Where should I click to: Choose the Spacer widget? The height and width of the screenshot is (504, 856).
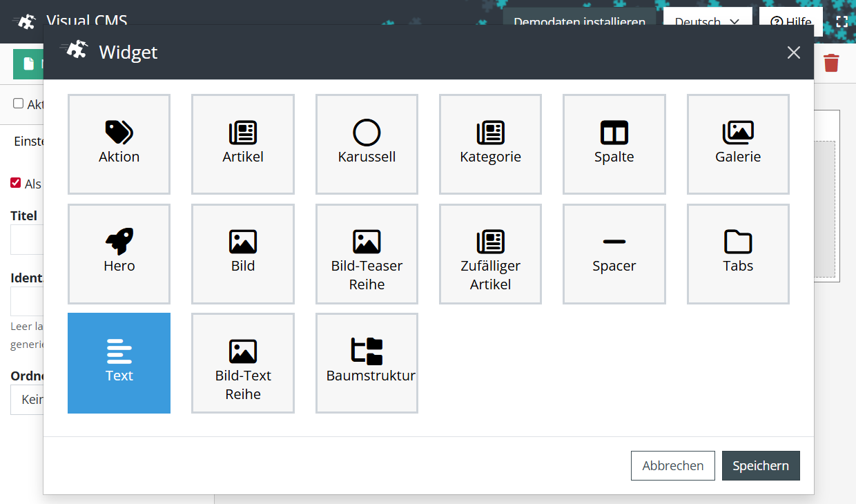coord(614,253)
